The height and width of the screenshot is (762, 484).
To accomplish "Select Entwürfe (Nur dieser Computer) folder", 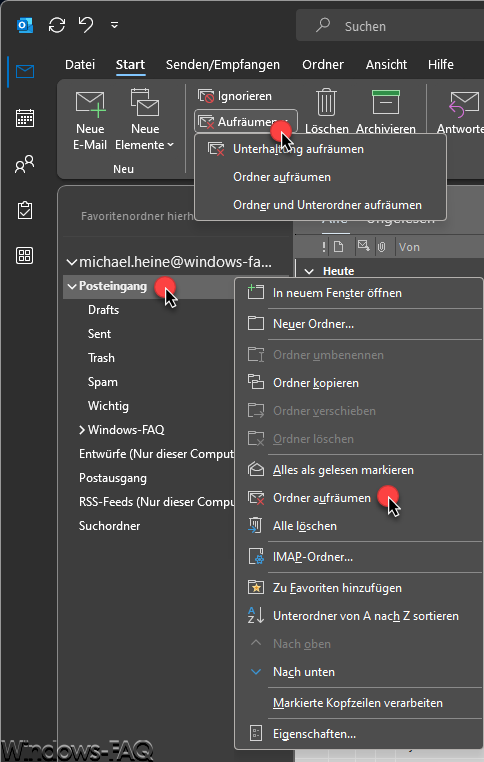I will 156,454.
